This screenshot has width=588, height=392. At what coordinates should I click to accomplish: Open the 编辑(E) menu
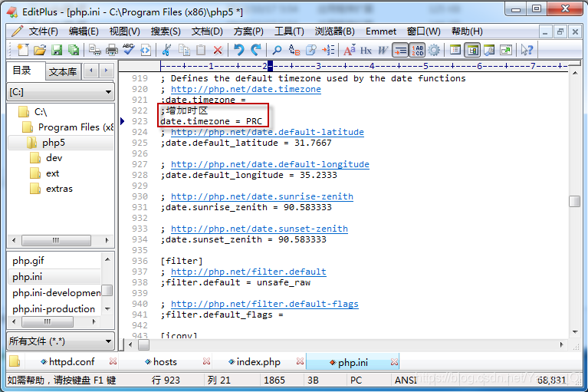click(x=84, y=31)
